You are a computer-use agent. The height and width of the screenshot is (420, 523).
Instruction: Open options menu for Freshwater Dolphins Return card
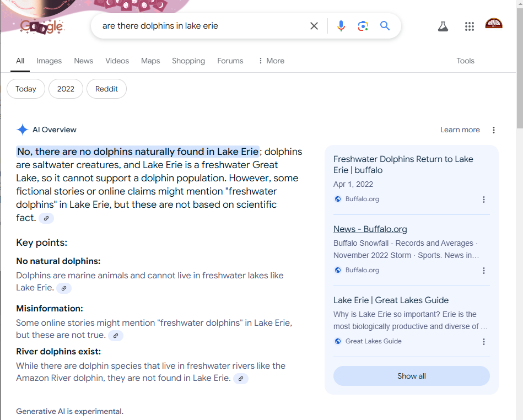(484, 200)
